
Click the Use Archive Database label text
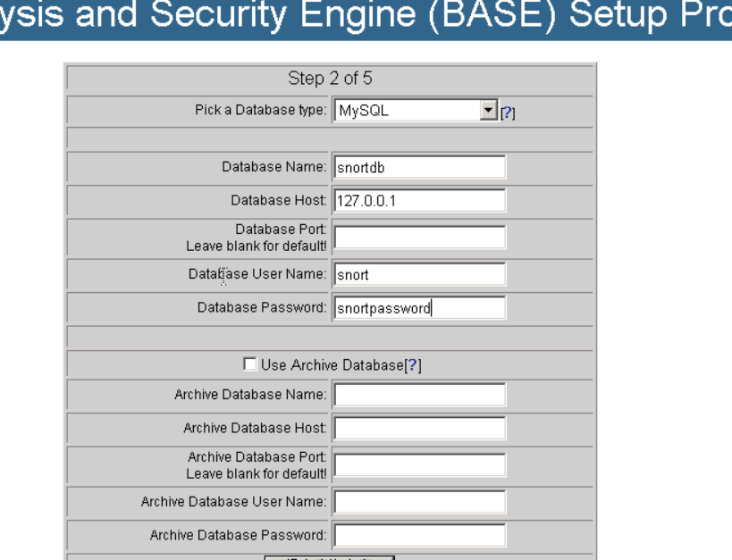(x=332, y=365)
